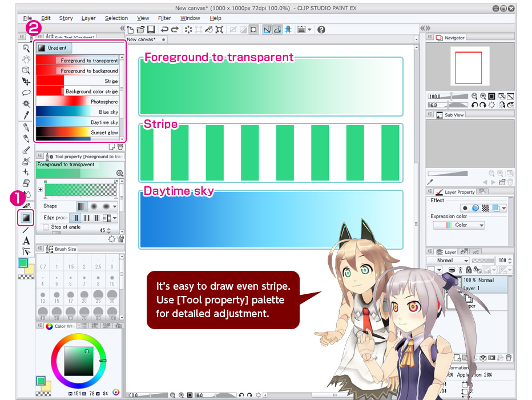Click the green foreground color swatch
The image size is (532, 400).
[23, 263]
